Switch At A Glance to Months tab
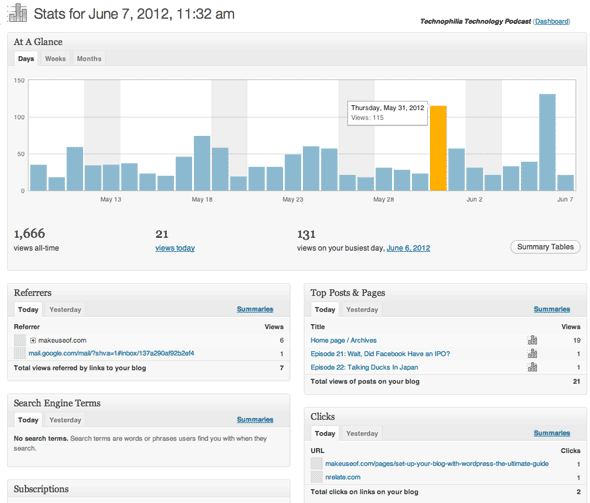Screen dimensions: 590x503 click(89, 59)
